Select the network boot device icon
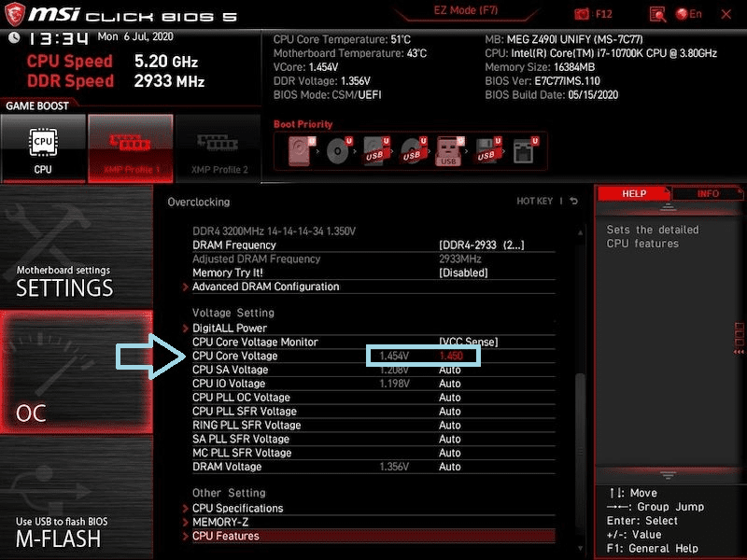This screenshot has height=560, width=747. coord(525,150)
